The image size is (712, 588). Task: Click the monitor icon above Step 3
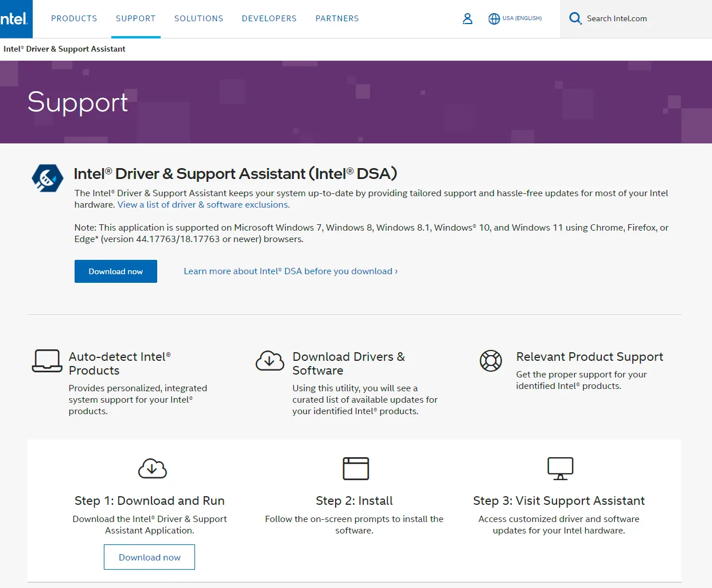coord(561,469)
